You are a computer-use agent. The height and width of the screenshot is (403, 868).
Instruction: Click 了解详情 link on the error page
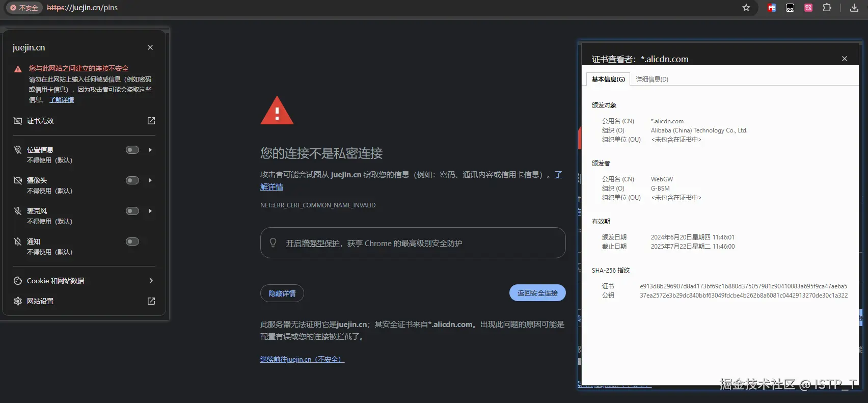point(272,187)
